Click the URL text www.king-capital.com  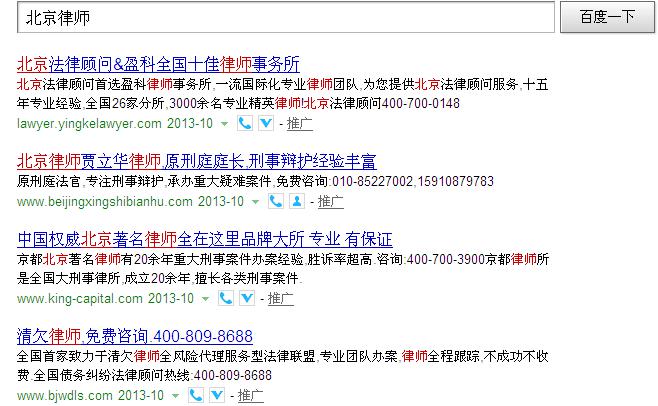pos(80,299)
